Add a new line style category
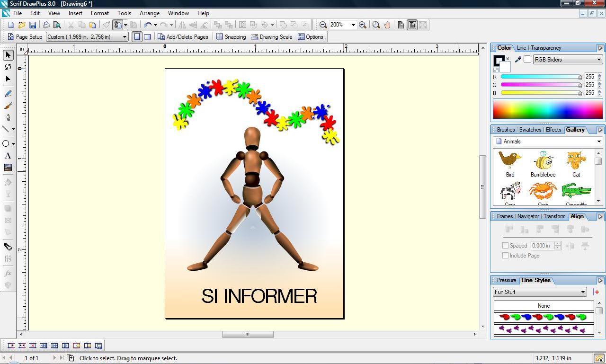Image resolution: width=606 pixels, height=364 pixels. pos(596,292)
